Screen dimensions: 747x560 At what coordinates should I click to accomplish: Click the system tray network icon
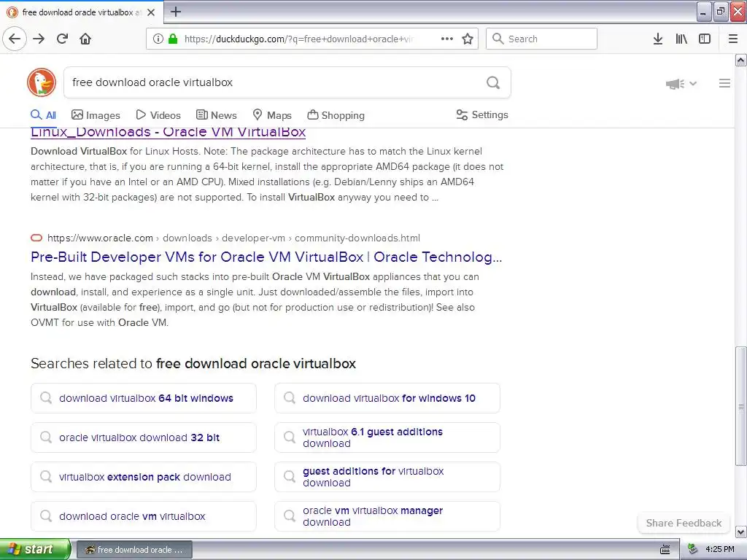click(x=693, y=550)
